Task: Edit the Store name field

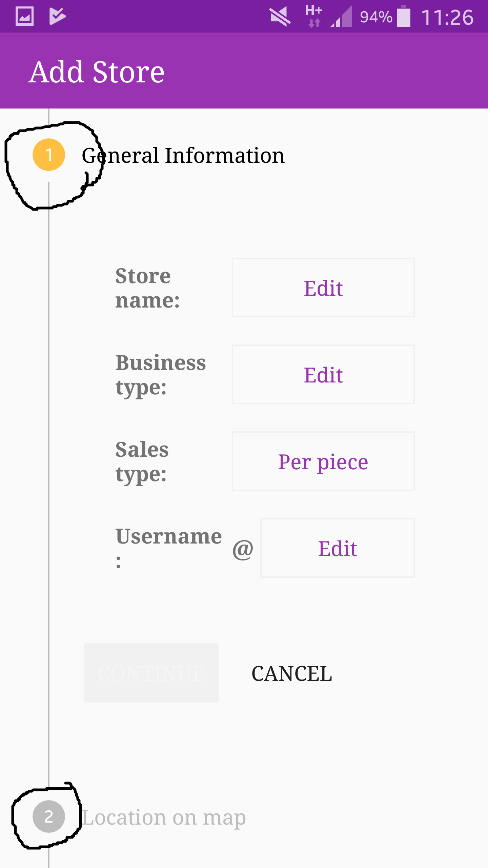Action: coord(323,288)
